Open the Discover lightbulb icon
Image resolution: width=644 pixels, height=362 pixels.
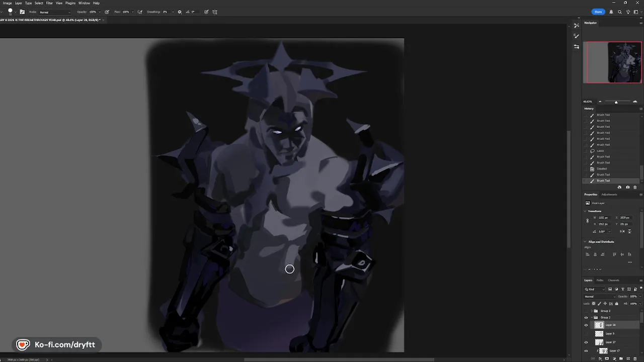tap(628, 12)
